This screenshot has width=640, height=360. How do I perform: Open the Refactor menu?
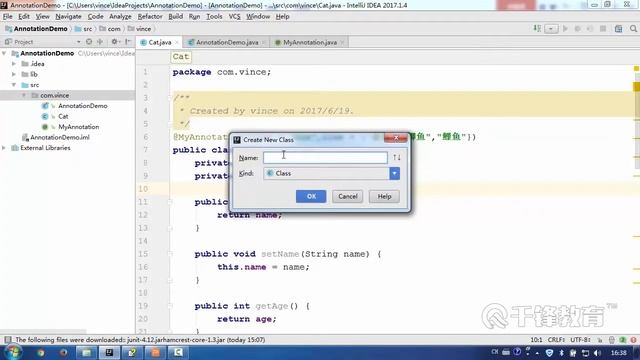click(150, 17)
